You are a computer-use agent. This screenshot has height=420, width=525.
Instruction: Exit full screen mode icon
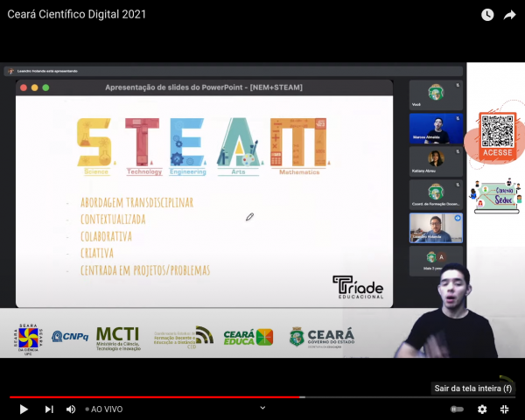coord(505,409)
